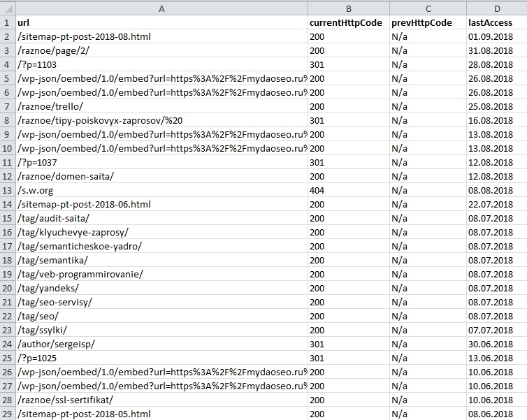Click the 'prevHttpCode' header cell
This screenshot has height=420, width=527.
click(x=428, y=22)
